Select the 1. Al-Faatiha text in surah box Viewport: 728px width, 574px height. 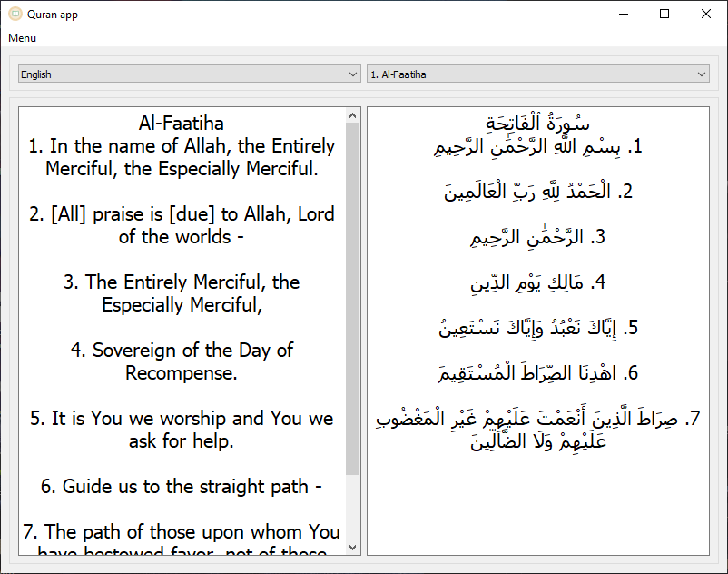click(x=399, y=74)
